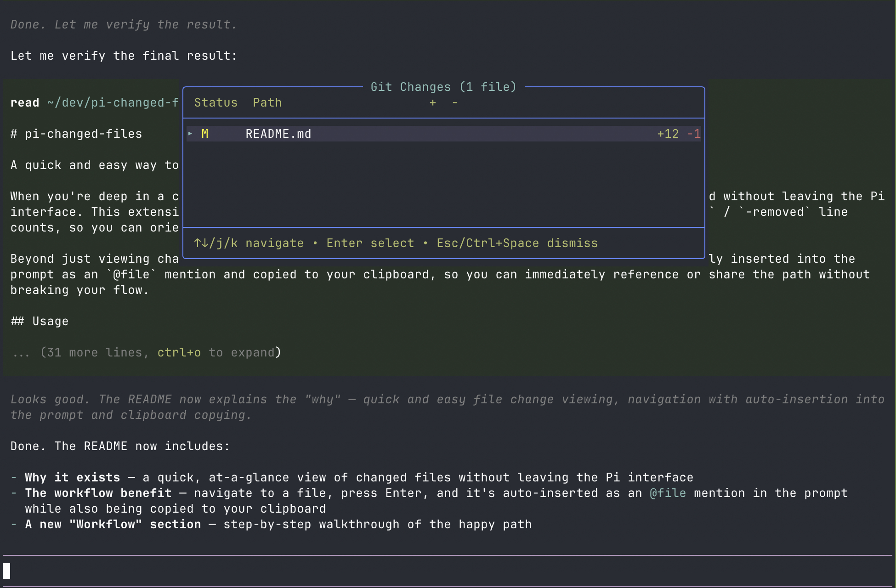Click the 'Esc/Ctrl+Space dismiss' hint
This screenshot has height=588, width=896.
[517, 243]
